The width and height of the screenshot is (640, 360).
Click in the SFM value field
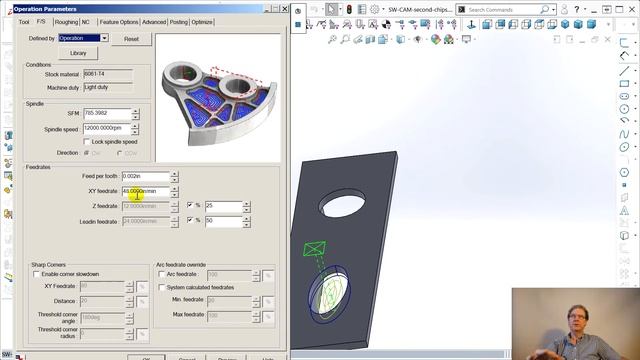[x=107, y=113]
